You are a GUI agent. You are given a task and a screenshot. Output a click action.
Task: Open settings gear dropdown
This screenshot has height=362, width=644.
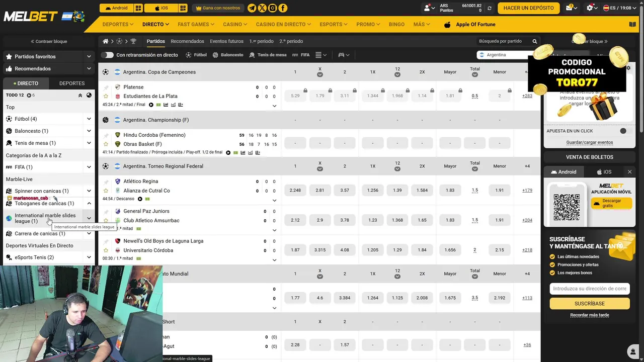[x=592, y=8]
